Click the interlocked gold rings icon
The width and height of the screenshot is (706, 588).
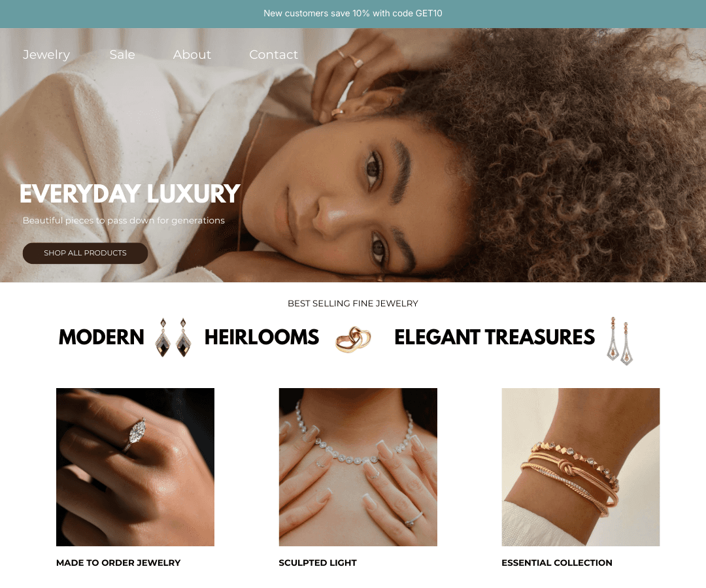point(354,339)
